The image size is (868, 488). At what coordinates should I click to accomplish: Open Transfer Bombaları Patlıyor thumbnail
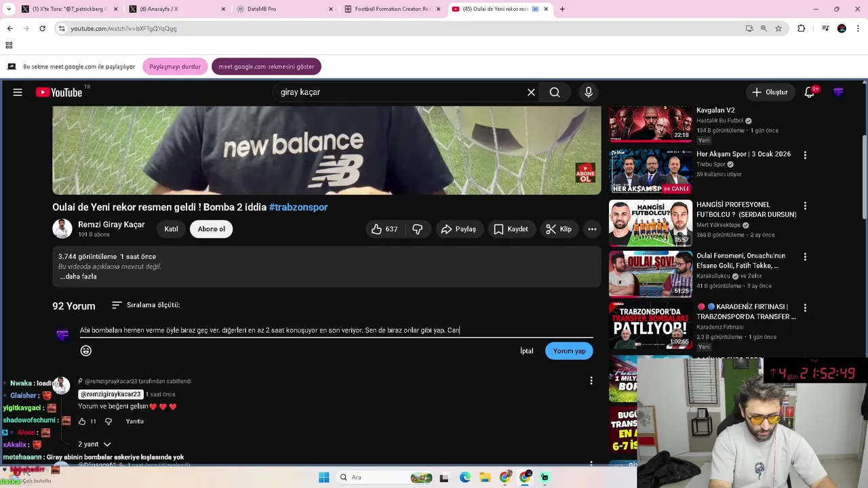pyautogui.click(x=650, y=324)
